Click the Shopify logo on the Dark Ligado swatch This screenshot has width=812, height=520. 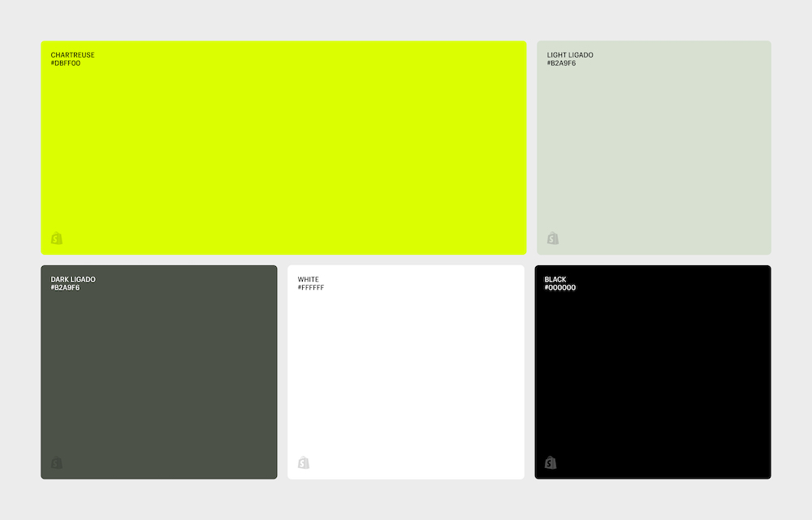coord(56,462)
